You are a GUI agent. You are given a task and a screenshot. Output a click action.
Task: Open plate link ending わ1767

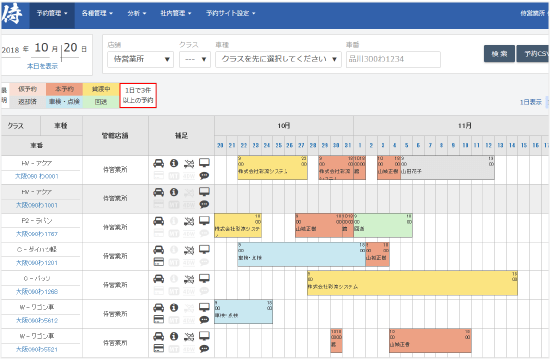[x=36, y=234]
